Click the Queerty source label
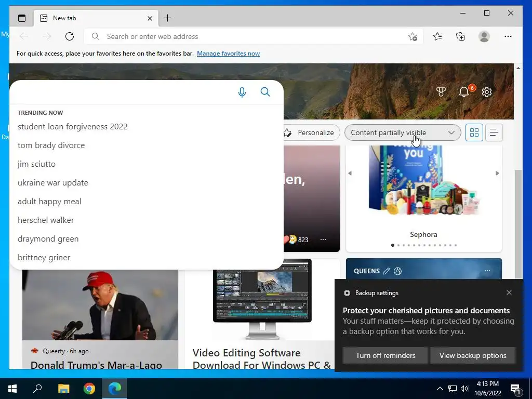Viewport: 532px width, 399px height. pos(54,351)
